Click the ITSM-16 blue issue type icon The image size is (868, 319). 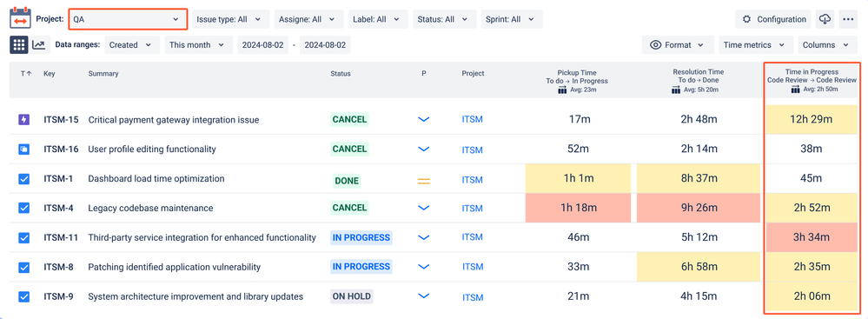23,149
